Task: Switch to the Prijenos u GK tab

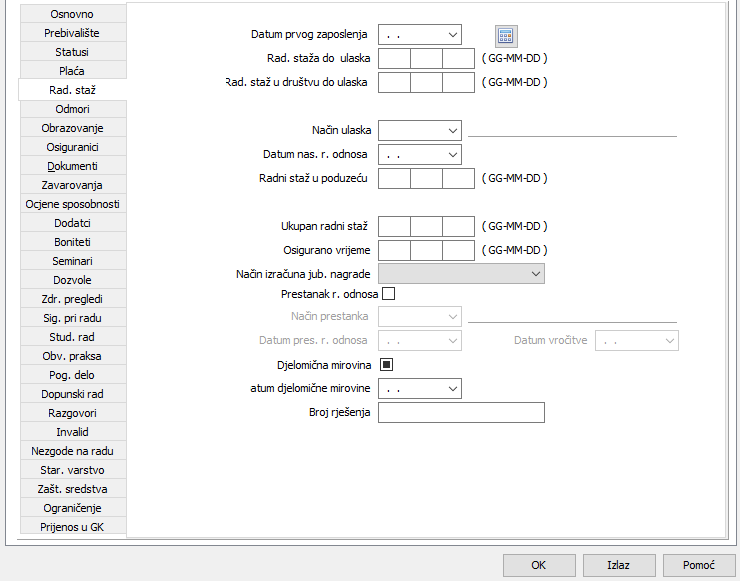Action: click(72, 527)
